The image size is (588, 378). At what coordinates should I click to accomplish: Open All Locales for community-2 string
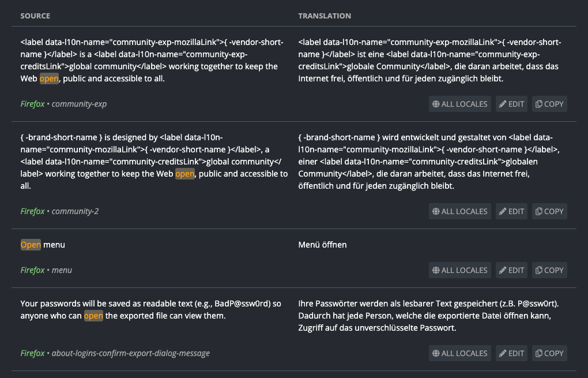460,211
